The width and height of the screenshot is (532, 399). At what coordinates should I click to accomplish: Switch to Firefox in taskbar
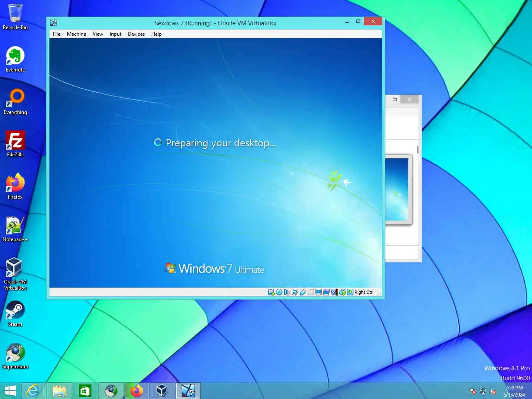tap(136, 391)
